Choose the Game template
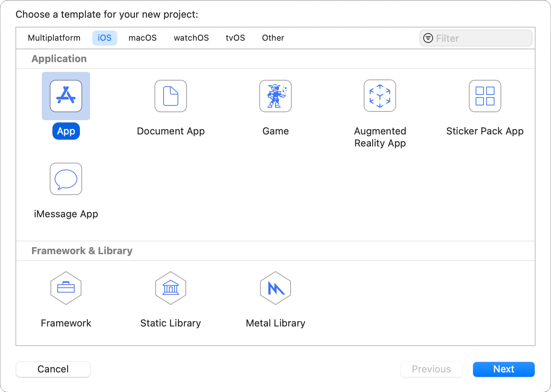The image size is (551, 392). (x=275, y=96)
